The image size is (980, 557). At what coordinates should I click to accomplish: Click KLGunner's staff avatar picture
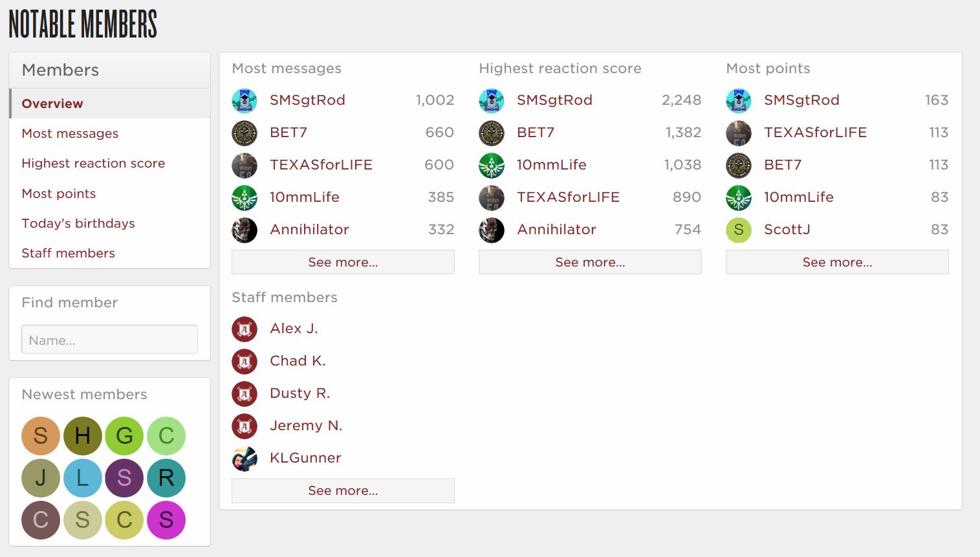pos(245,458)
